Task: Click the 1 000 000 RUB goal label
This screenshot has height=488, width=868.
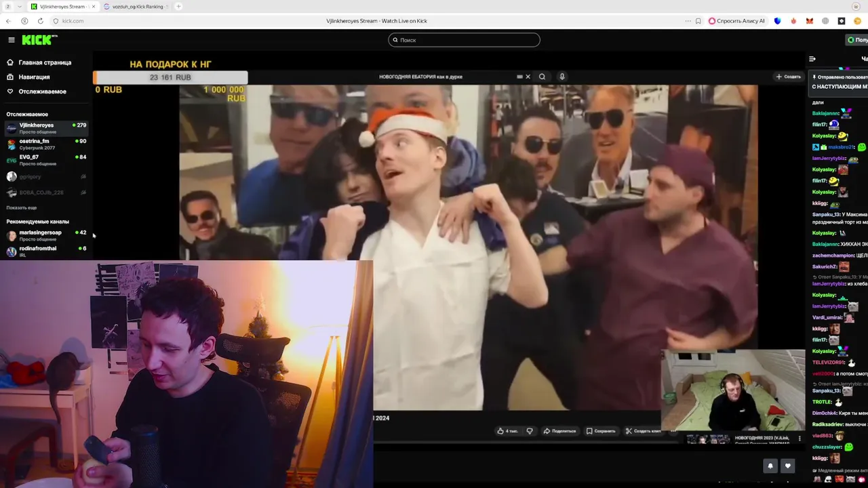Action: tap(224, 94)
